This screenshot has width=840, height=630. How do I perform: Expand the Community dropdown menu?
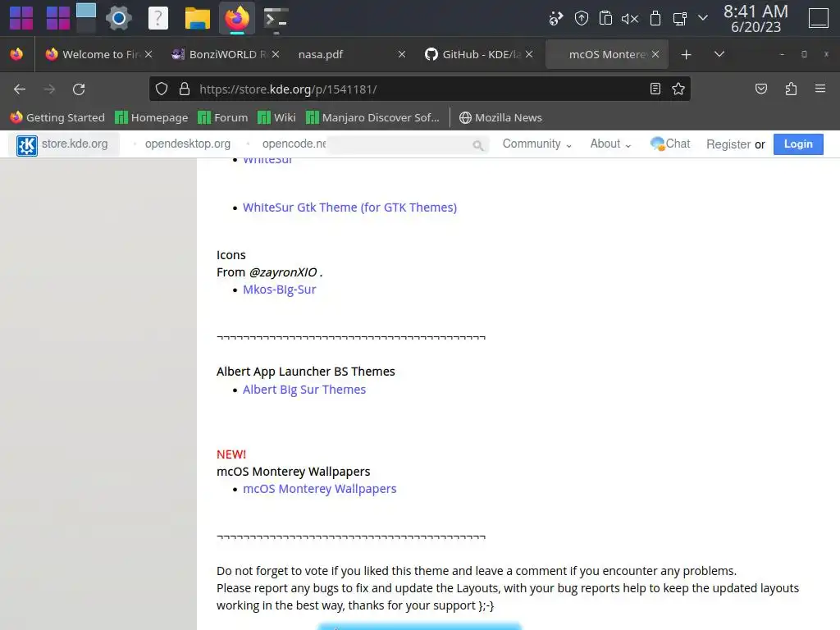tap(536, 144)
